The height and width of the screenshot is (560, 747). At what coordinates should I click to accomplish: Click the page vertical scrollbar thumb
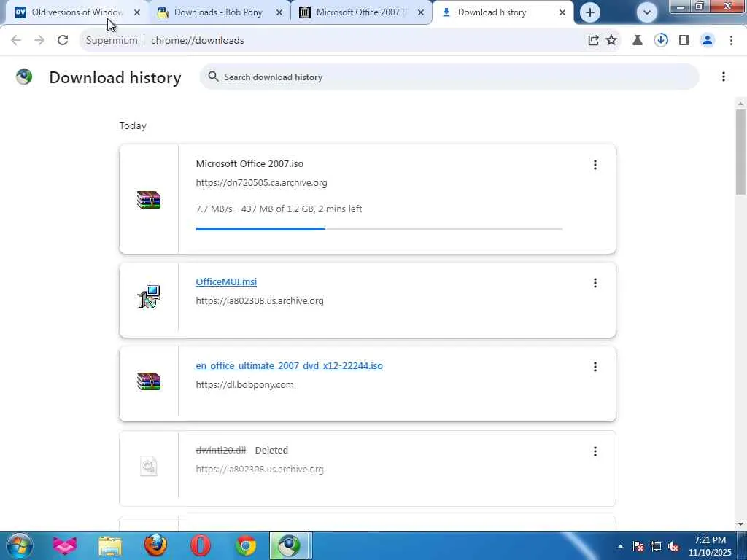coord(741,152)
